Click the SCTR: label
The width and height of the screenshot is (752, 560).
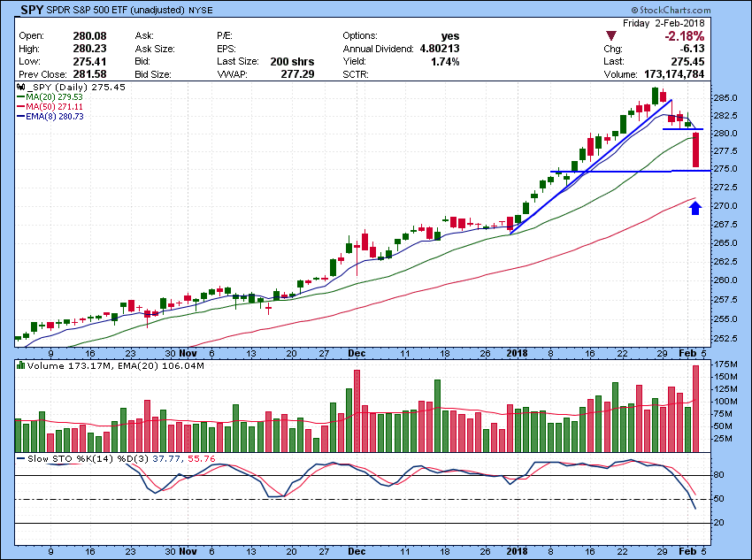[356, 75]
